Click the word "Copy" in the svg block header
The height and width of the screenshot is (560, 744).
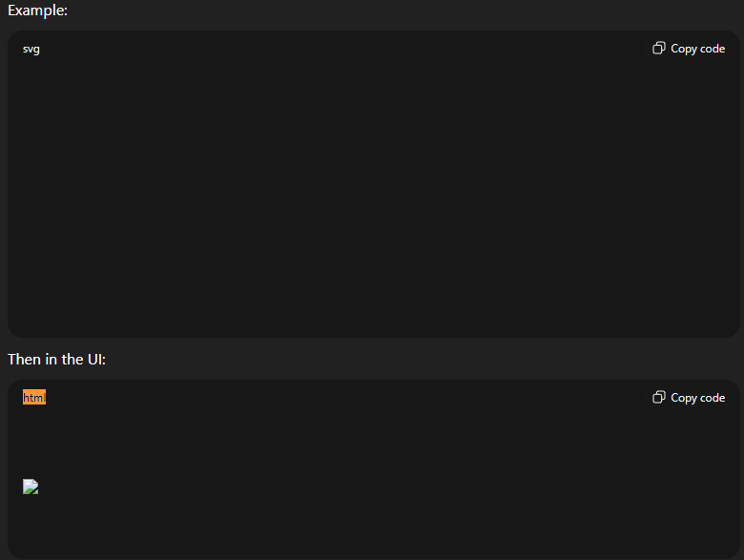[x=684, y=49]
